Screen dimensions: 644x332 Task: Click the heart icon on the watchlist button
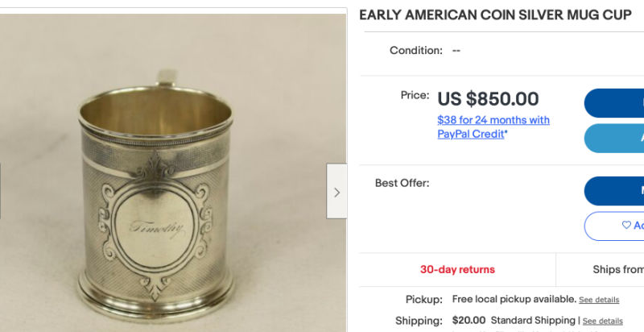626,226
